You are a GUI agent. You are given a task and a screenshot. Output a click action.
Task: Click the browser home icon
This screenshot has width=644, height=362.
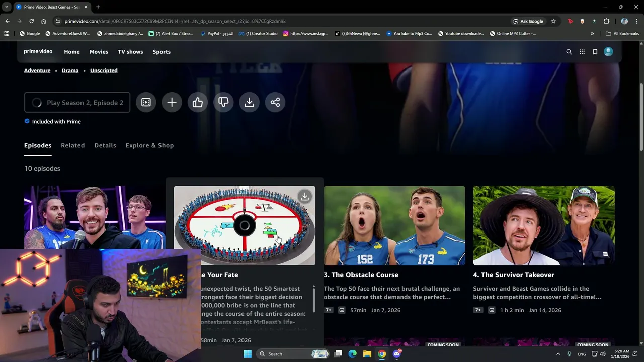coord(44,21)
